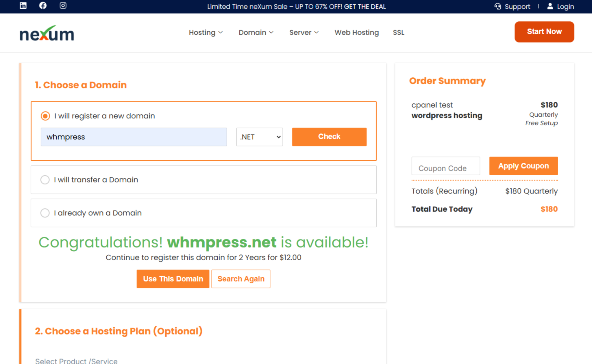Select 'I will transfer a Domain' option
This screenshot has width=592, height=364.
point(45,180)
